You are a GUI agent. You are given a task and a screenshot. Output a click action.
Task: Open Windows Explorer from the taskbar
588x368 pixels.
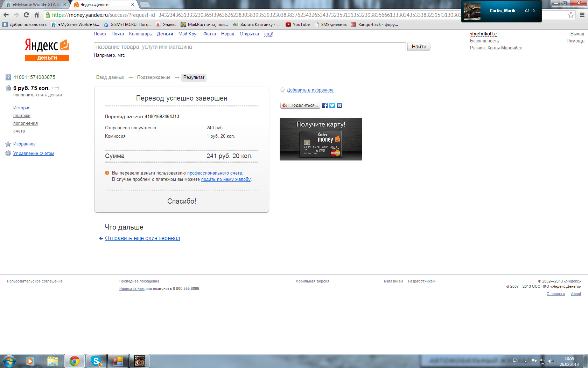pos(53,361)
